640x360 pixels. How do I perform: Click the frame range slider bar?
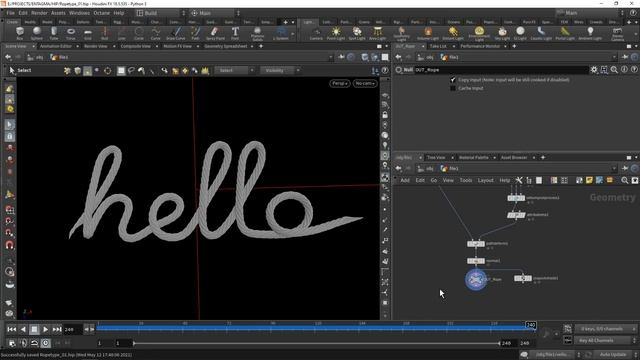tap(316, 343)
